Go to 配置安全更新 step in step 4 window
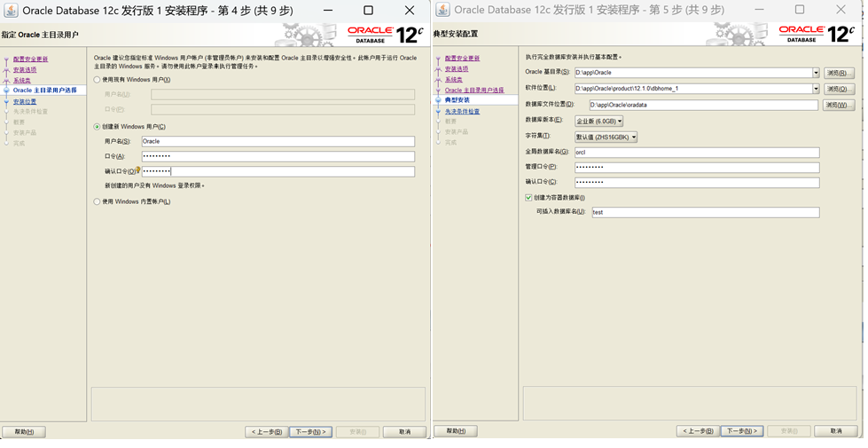868x448 pixels. point(30,59)
